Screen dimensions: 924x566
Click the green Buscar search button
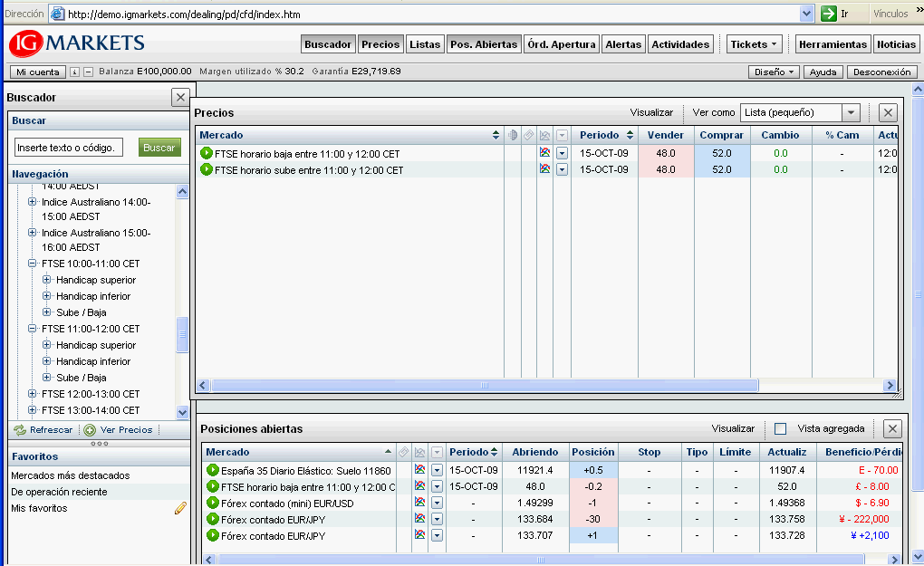[x=159, y=148]
